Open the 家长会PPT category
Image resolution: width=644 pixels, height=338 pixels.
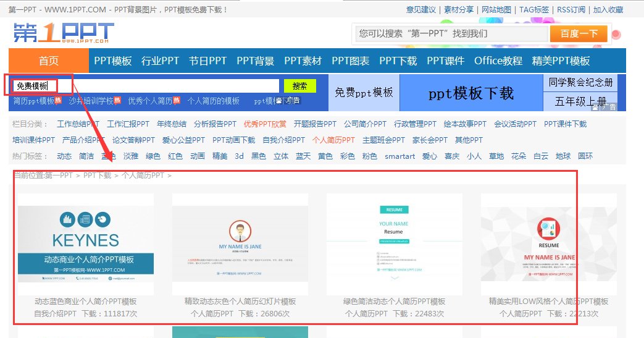coord(430,140)
